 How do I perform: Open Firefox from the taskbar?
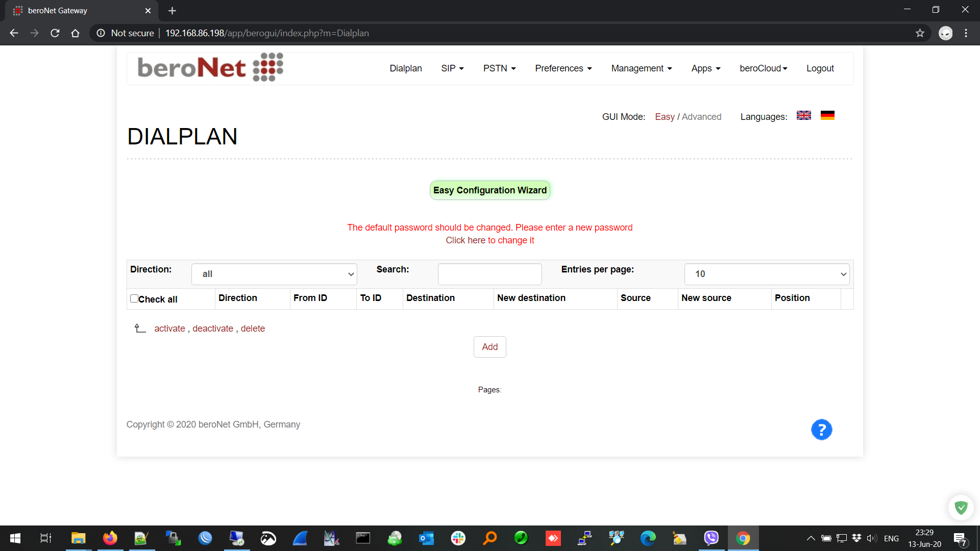tap(110, 538)
